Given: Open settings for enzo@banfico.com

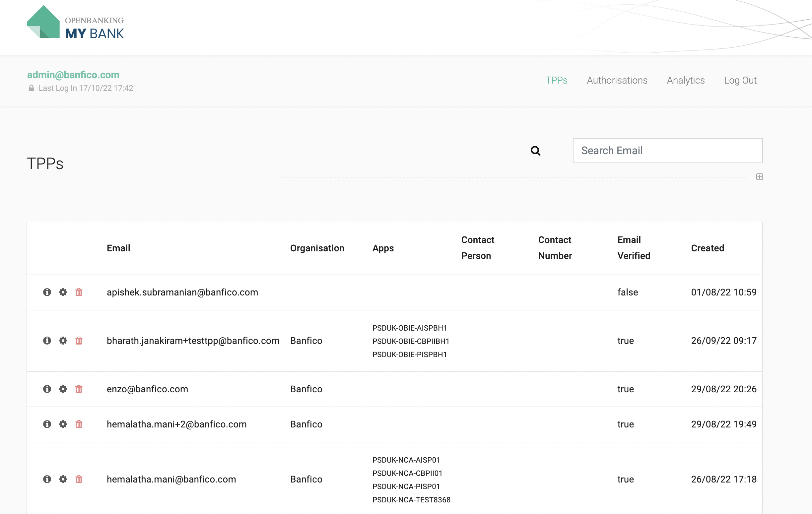Looking at the screenshot, I should click(63, 389).
